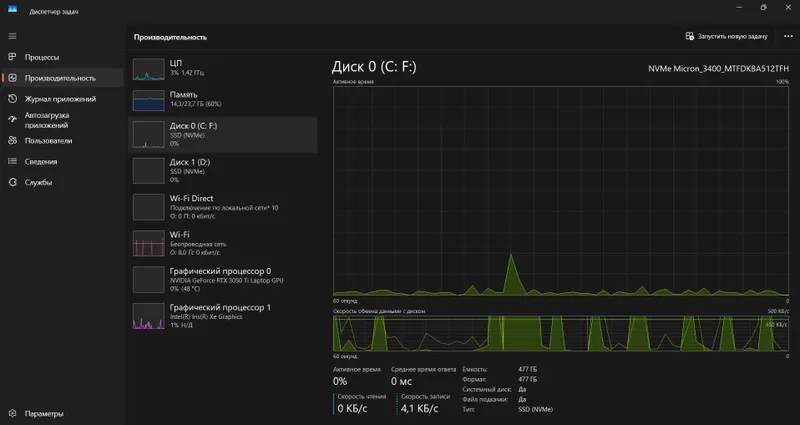The height and width of the screenshot is (425, 800).
Task: Open the hamburger navigation menu
Action: [x=12, y=36]
